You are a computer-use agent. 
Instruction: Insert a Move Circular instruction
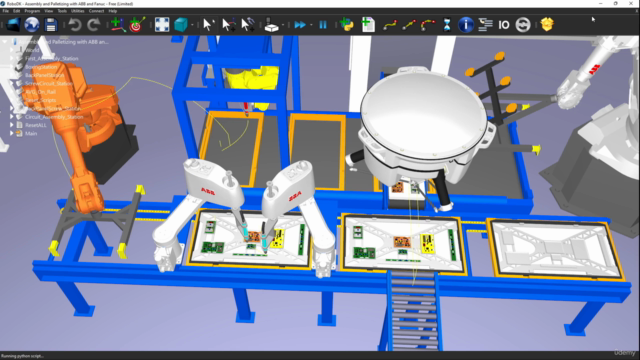pos(428,25)
